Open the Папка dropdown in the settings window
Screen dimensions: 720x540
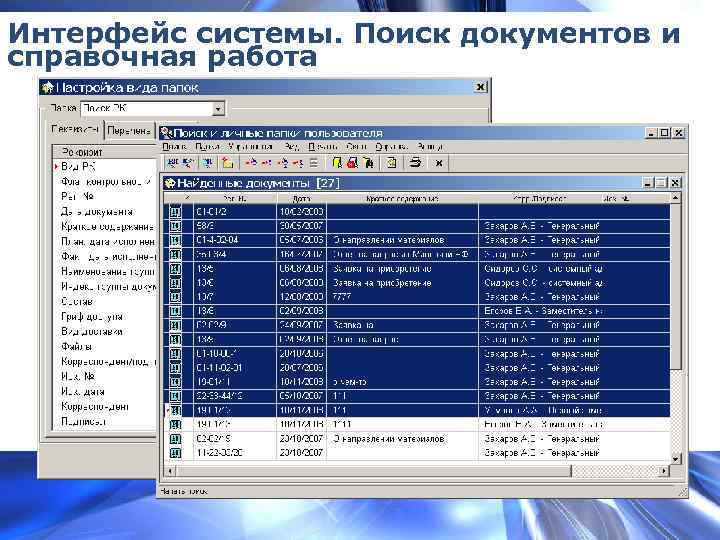[x=219, y=109]
